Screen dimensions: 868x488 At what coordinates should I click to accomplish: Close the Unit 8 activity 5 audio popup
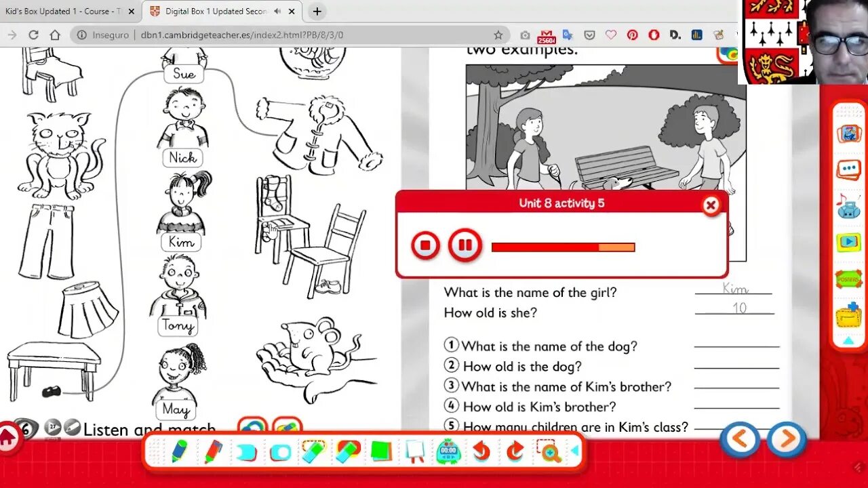[x=711, y=205]
